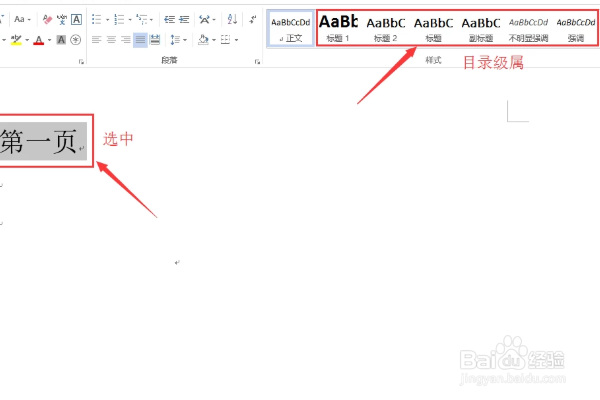Image resolution: width=600 pixels, height=400 pixels.
Task: Click the Sort A-Z icon
Action: pyautogui.click(x=232, y=19)
